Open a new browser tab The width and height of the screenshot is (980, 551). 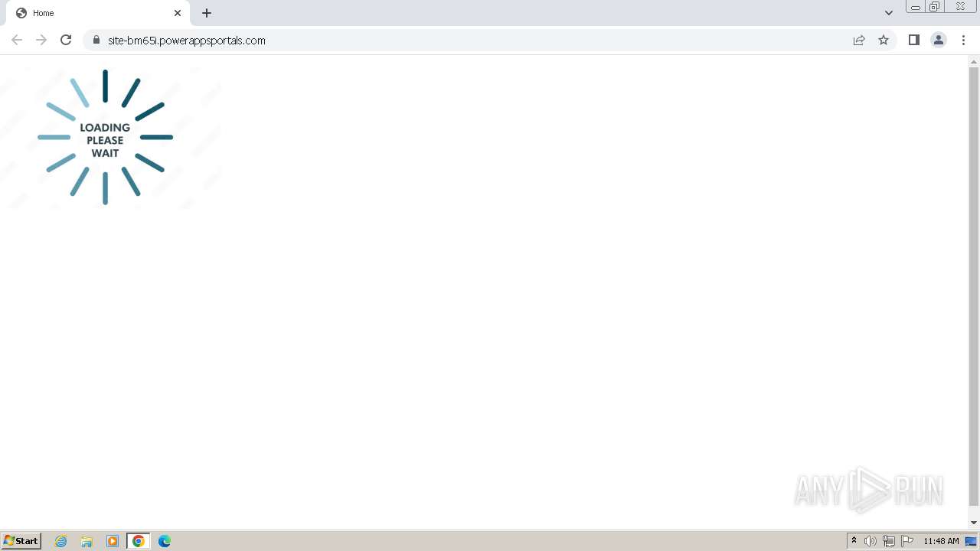[x=207, y=13]
